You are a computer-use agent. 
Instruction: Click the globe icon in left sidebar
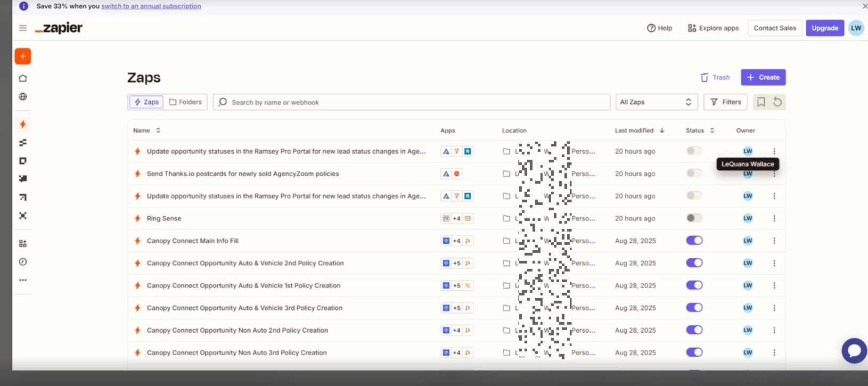pos(22,96)
